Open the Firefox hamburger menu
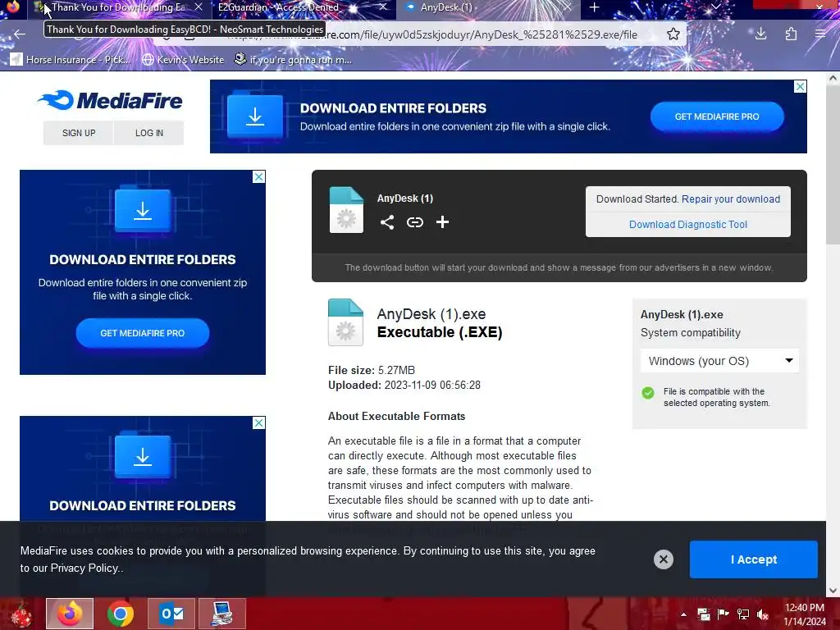The image size is (840, 630). [820, 34]
